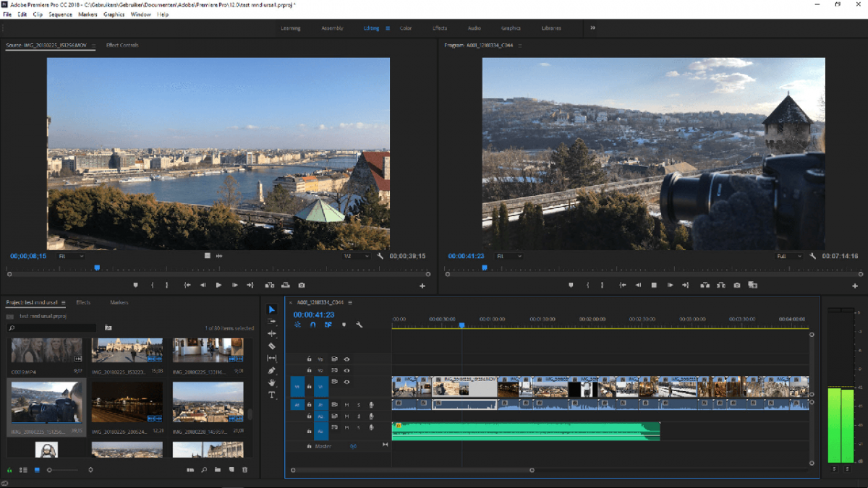The height and width of the screenshot is (488, 868).
Task: Open the Sequence menu
Action: pyautogui.click(x=60, y=14)
